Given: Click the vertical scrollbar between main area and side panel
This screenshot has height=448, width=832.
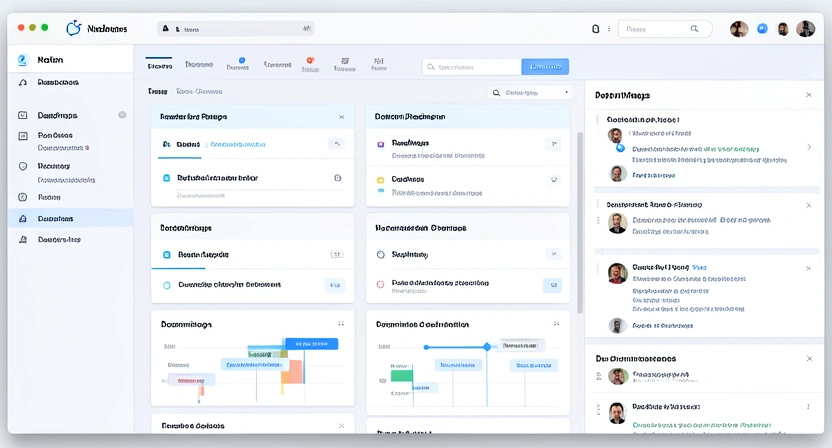Looking at the screenshot, I should [580, 223].
